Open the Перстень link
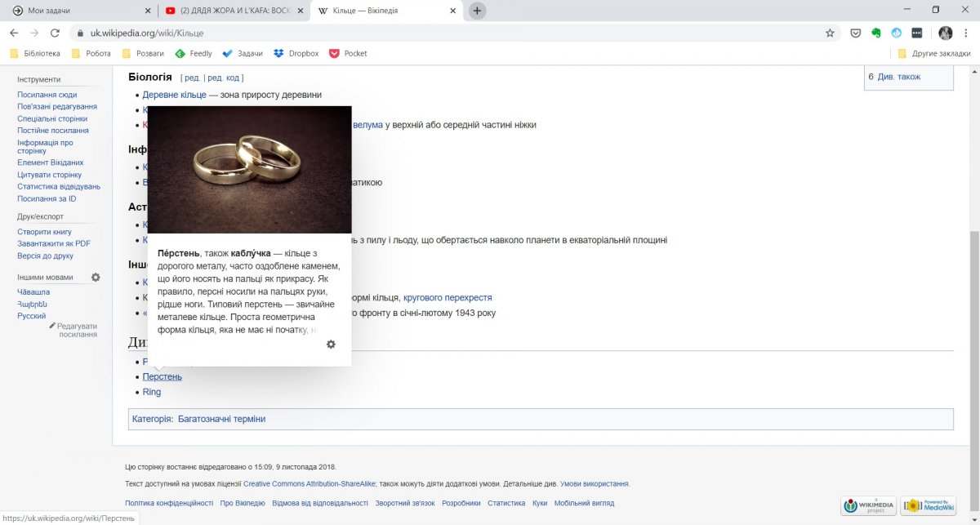Image resolution: width=980 pixels, height=525 pixels. [162, 376]
